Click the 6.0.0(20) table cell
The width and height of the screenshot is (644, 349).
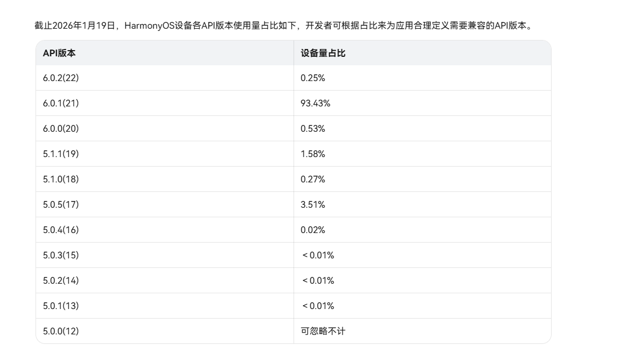tap(61, 129)
